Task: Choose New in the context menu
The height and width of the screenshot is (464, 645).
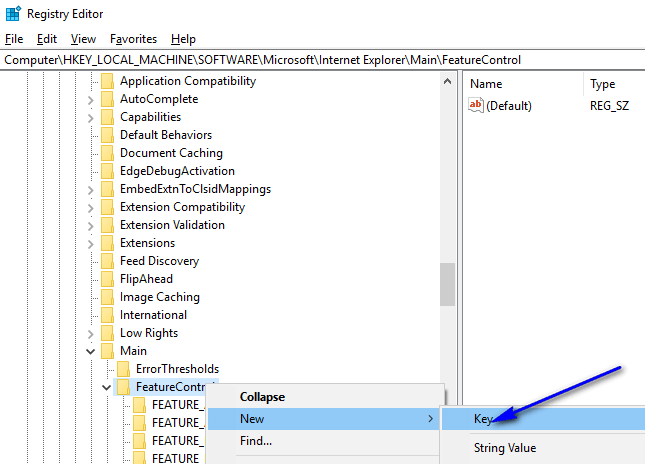Action: coord(323,419)
